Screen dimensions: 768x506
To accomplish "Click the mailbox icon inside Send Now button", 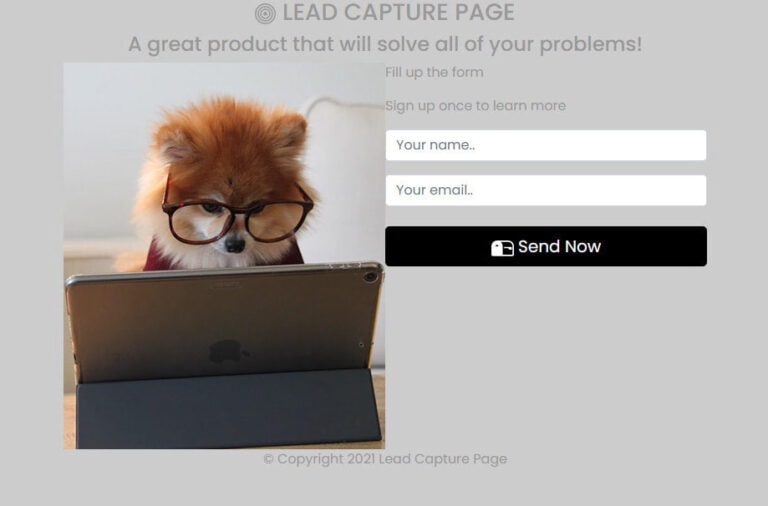I will 502,248.
